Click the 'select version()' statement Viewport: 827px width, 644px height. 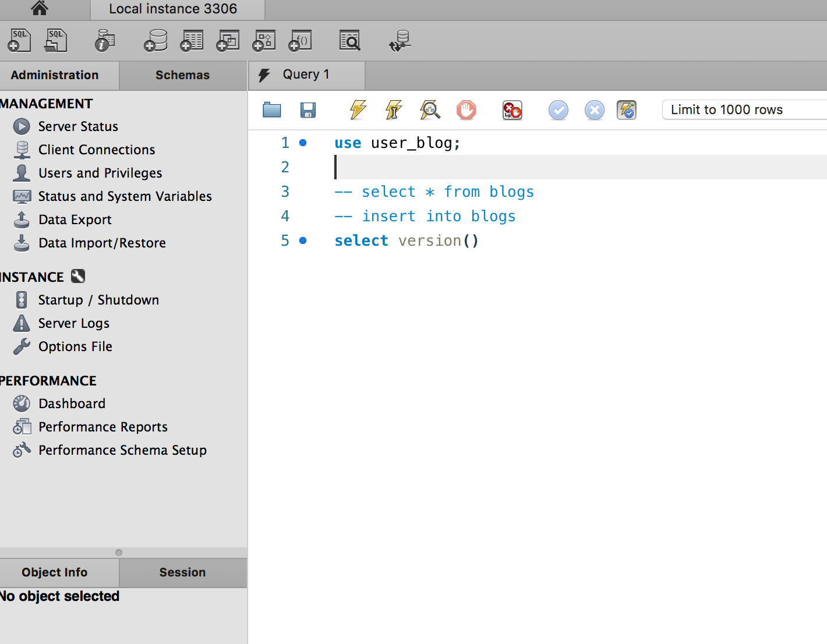click(407, 240)
